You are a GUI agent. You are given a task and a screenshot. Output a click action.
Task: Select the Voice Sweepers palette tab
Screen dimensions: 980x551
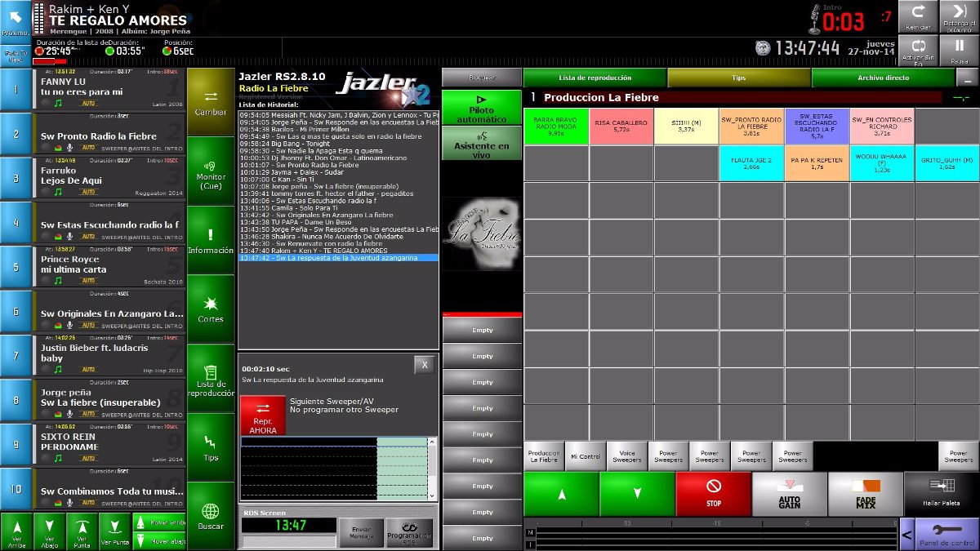click(x=626, y=456)
